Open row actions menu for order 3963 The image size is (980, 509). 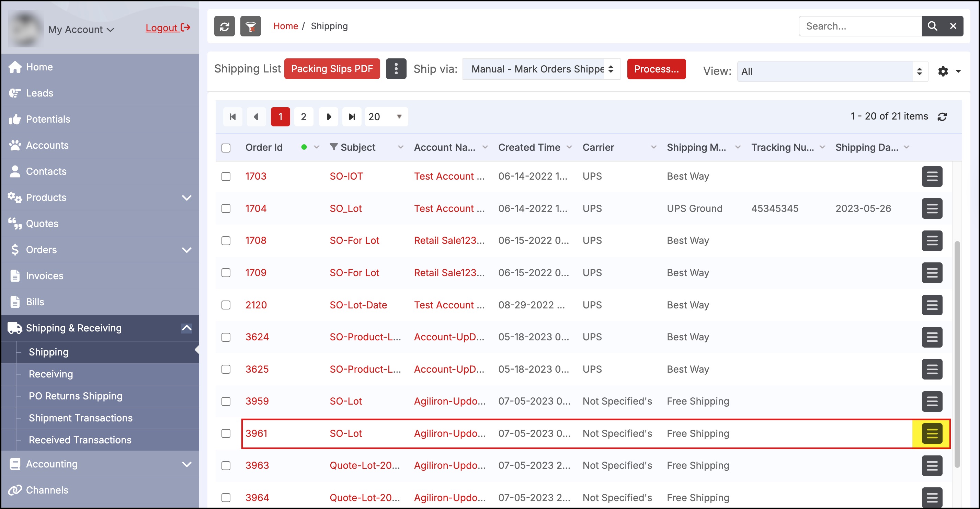pyautogui.click(x=932, y=466)
